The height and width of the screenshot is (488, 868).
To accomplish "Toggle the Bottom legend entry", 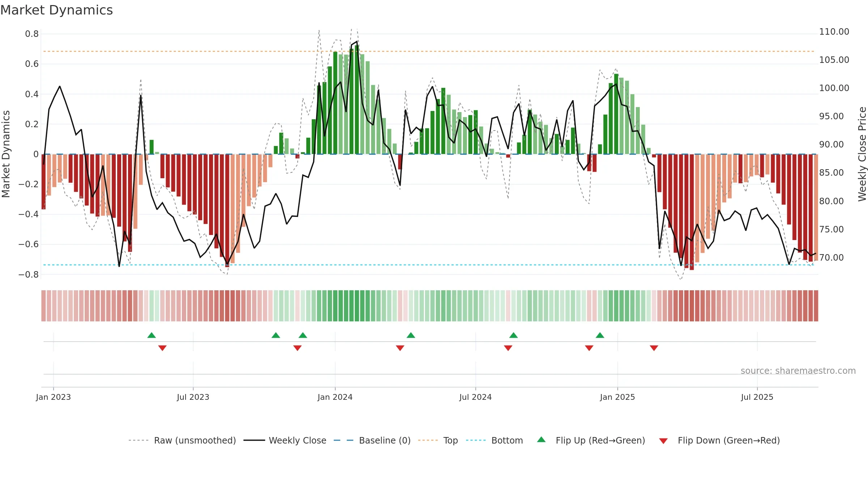I will click(x=494, y=440).
